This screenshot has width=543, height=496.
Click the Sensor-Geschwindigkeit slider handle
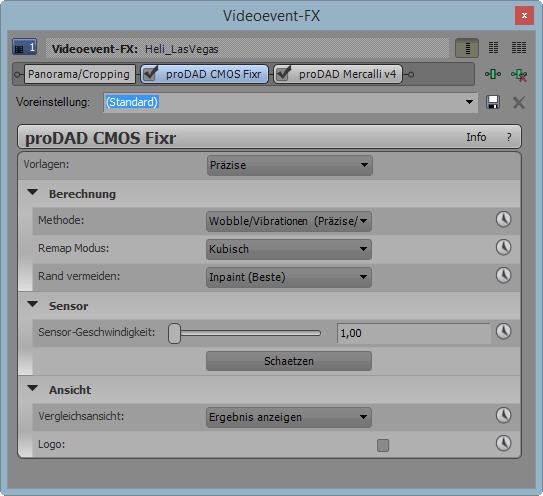(x=175, y=333)
